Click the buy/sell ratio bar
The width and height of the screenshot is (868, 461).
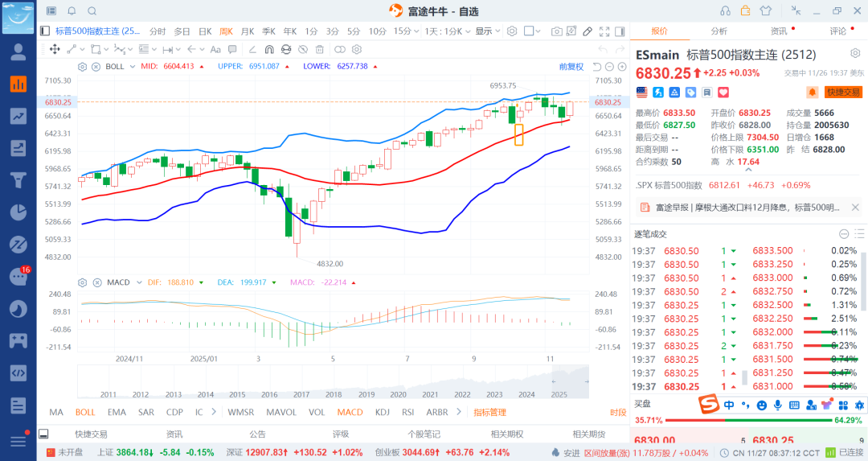(x=748, y=420)
